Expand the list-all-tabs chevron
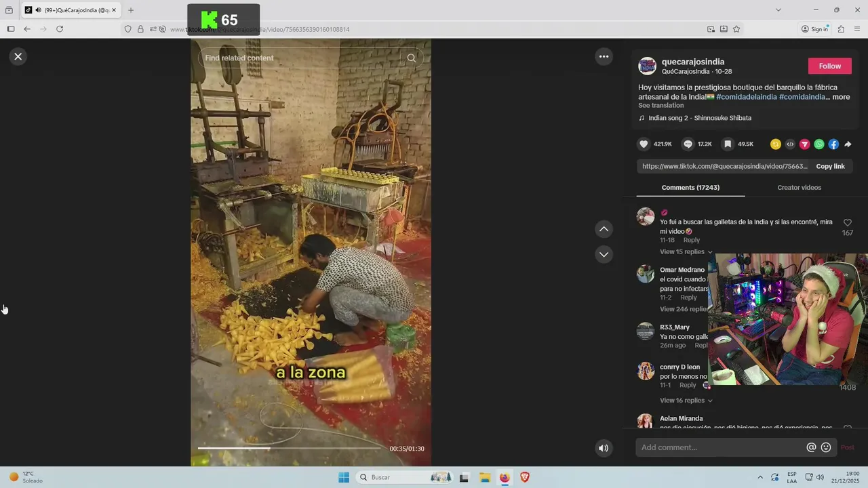The width and height of the screenshot is (868, 488). click(x=778, y=10)
